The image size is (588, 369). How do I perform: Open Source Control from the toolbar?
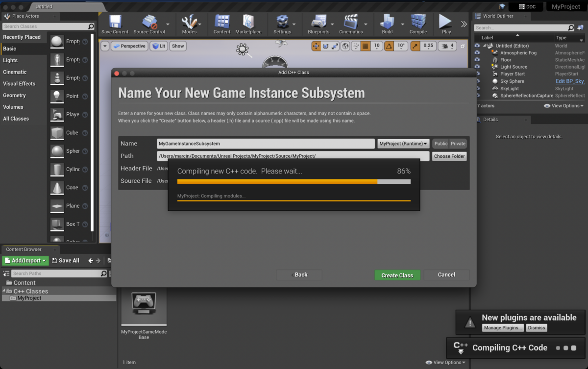pyautogui.click(x=149, y=25)
